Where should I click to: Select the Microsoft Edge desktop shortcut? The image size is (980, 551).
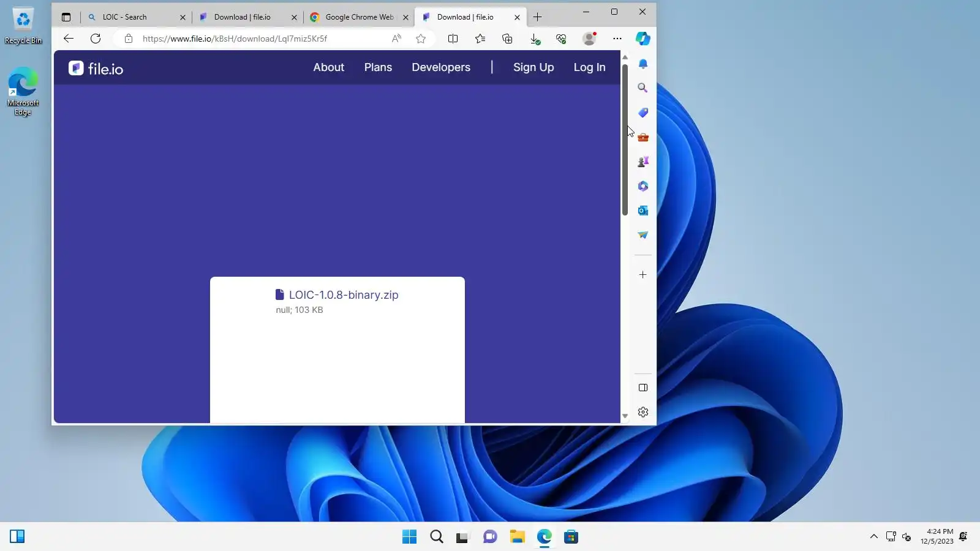23,91
